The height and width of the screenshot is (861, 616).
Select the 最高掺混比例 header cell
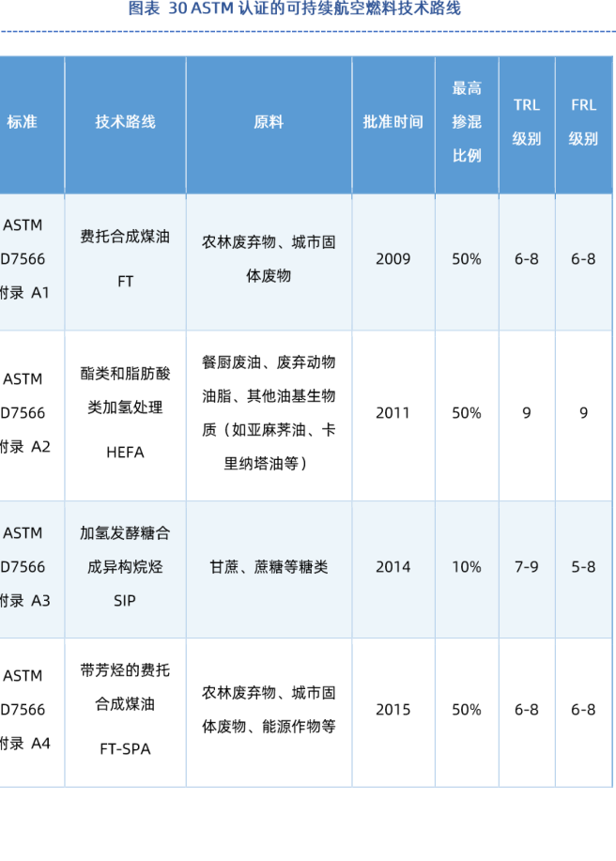[x=467, y=122]
